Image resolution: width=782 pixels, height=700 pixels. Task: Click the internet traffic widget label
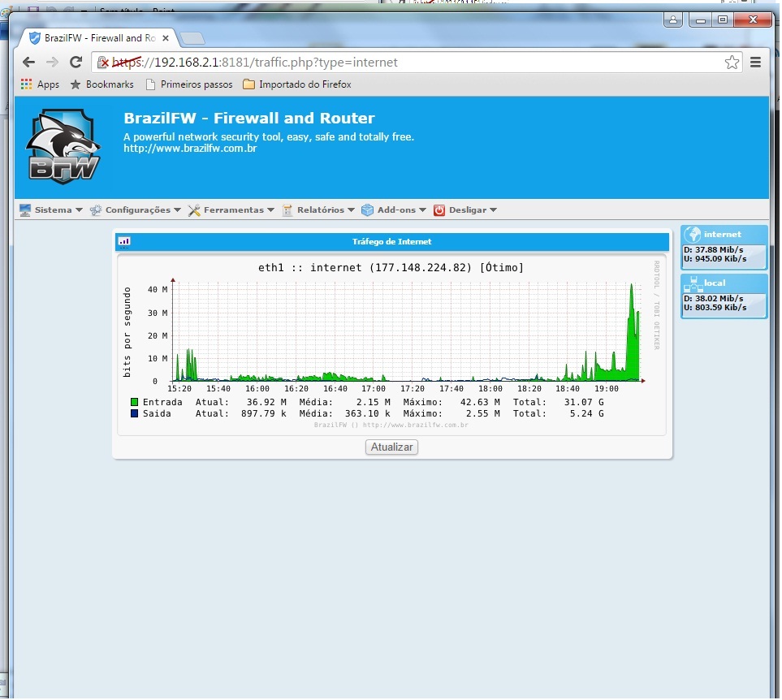click(x=723, y=235)
